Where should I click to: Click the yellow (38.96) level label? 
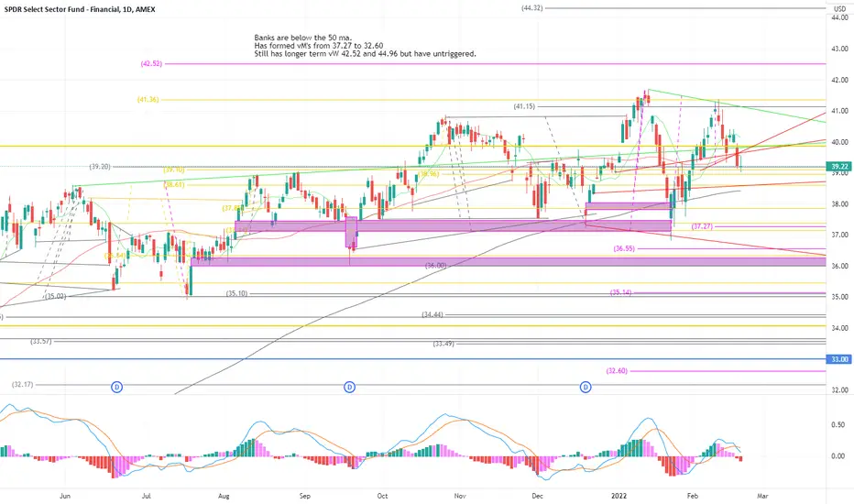[429, 174]
